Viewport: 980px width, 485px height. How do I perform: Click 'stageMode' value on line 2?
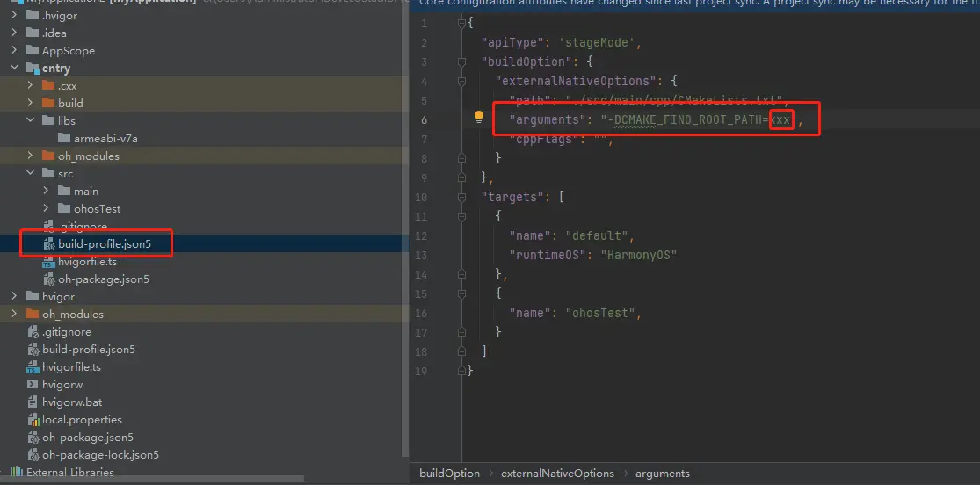(596, 42)
